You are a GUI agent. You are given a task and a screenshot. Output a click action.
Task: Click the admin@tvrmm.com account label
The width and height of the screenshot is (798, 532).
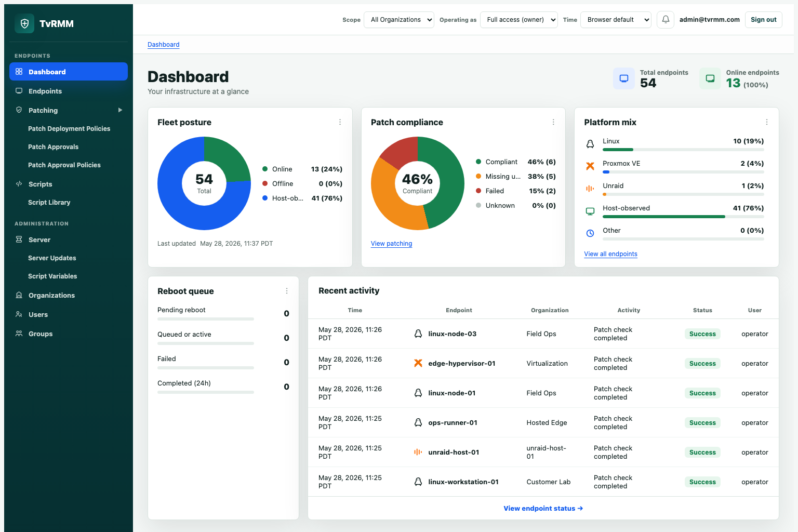pyautogui.click(x=710, y=20)
